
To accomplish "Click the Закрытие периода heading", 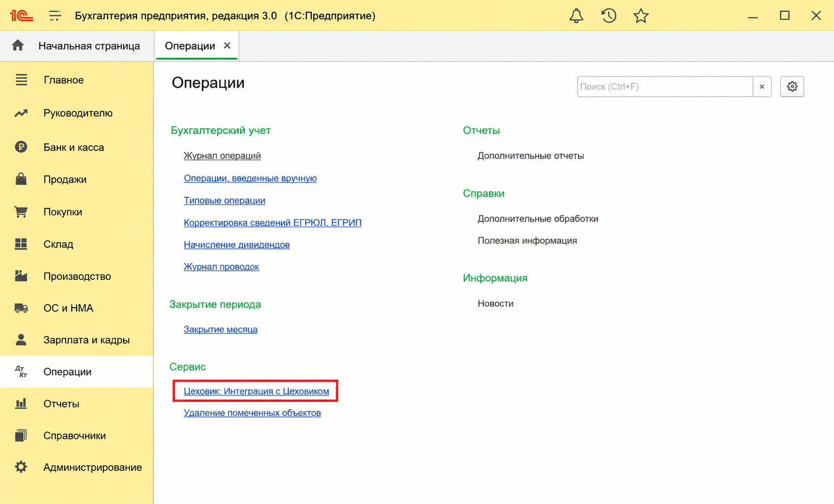I will tap(215, 304).
